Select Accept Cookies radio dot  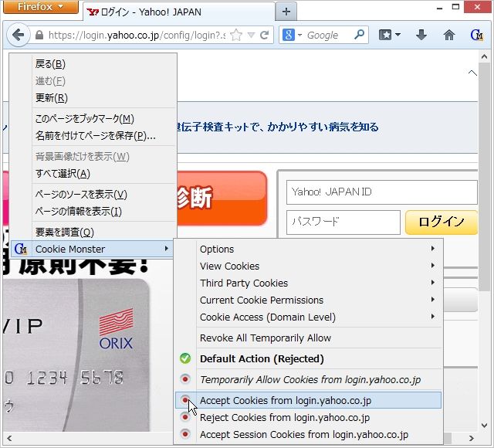(x=185, y=400)
